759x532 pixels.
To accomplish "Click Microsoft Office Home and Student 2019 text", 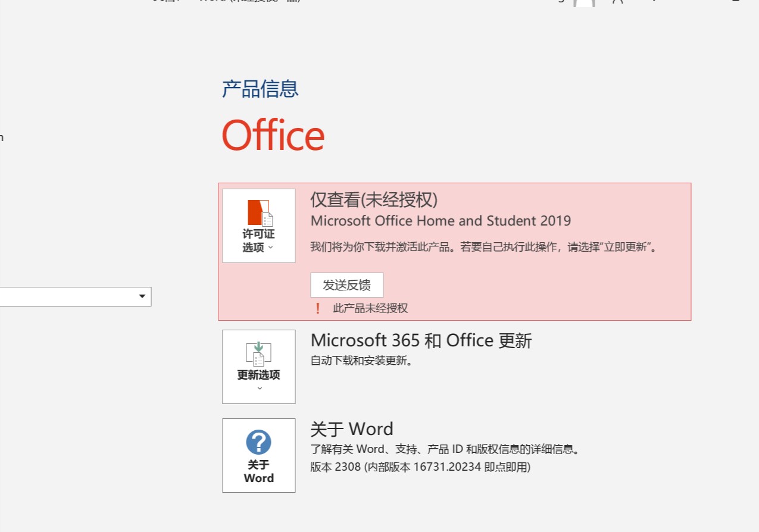I will point(441,221).
